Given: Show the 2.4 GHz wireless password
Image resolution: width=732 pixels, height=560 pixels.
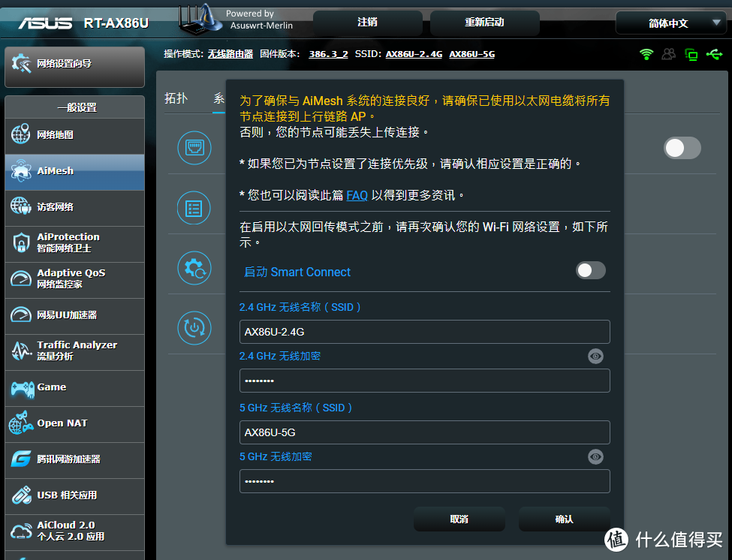Looking at the screenshot, I should point(595,356).
